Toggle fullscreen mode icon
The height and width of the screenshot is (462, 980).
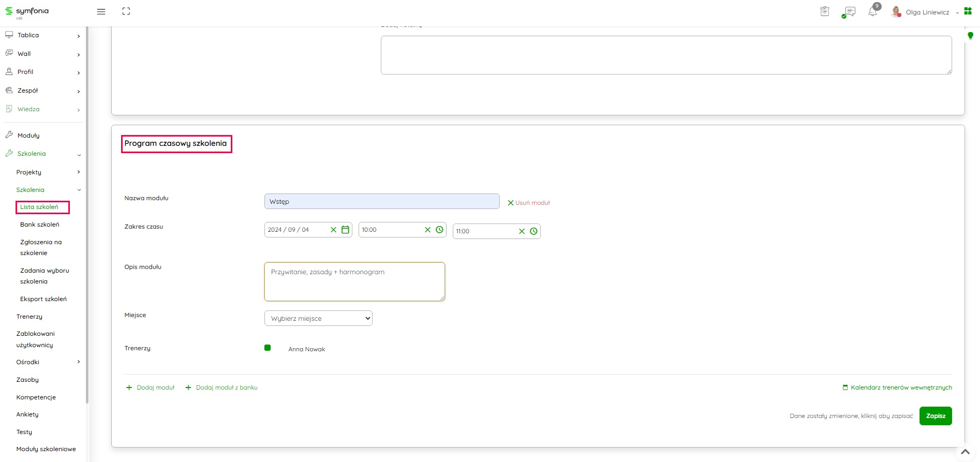126,11
